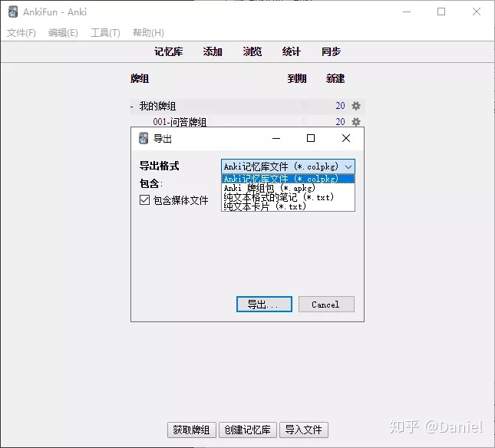495x448 pixels.
Task: Close the 导出 dialog
Action: coord(346,138)
